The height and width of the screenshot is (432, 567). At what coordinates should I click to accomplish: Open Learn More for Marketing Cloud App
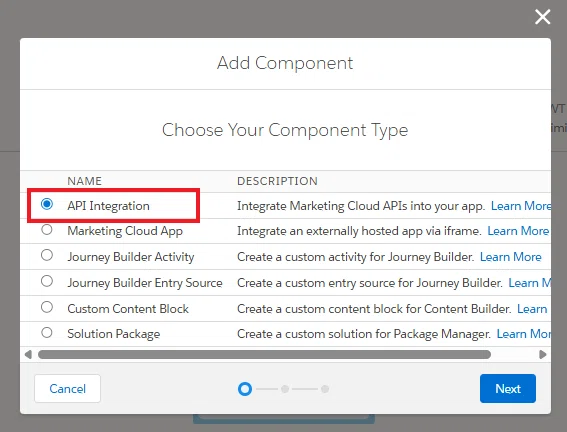click(x=518, y=231)
